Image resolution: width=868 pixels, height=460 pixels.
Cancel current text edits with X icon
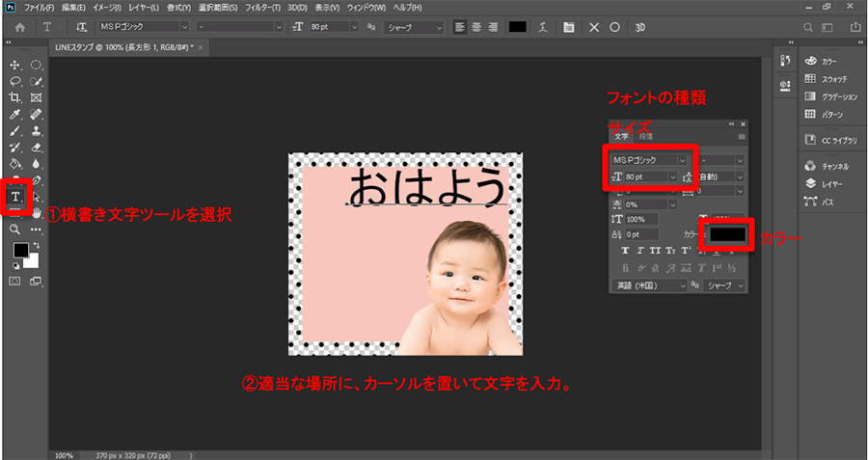point(593,27)
